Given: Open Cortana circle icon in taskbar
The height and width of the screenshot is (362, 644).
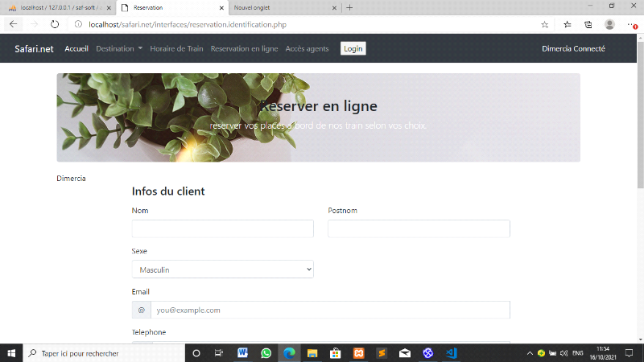Looking at the screenshot, I should 196,353.
